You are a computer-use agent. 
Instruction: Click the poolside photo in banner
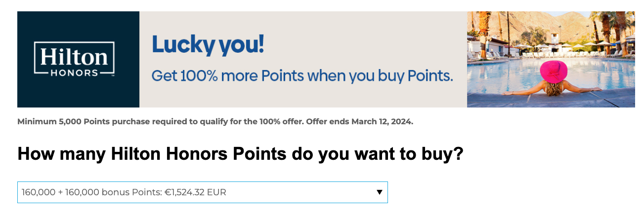coord(551,59)
